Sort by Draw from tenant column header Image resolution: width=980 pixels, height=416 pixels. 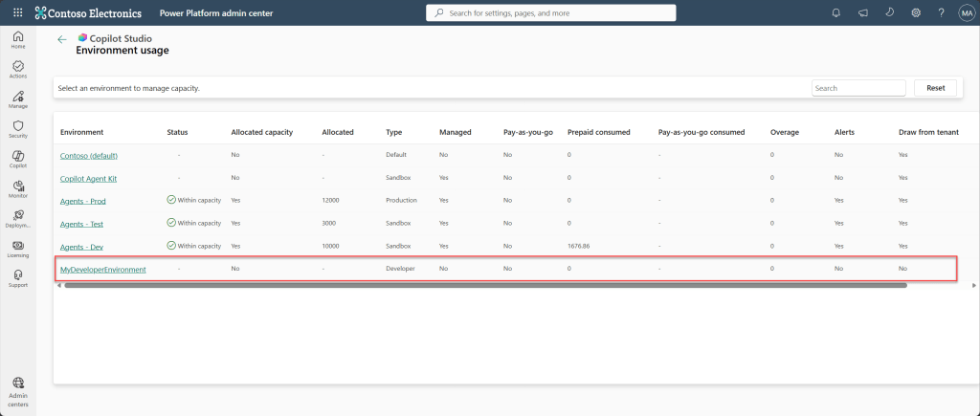click(928, 132)
